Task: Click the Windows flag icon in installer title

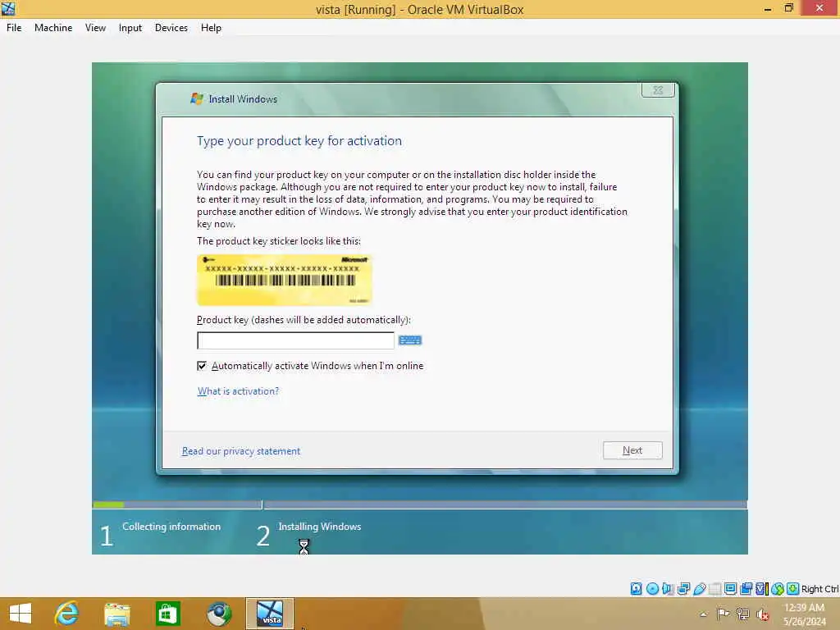Action: coord(197,98)
